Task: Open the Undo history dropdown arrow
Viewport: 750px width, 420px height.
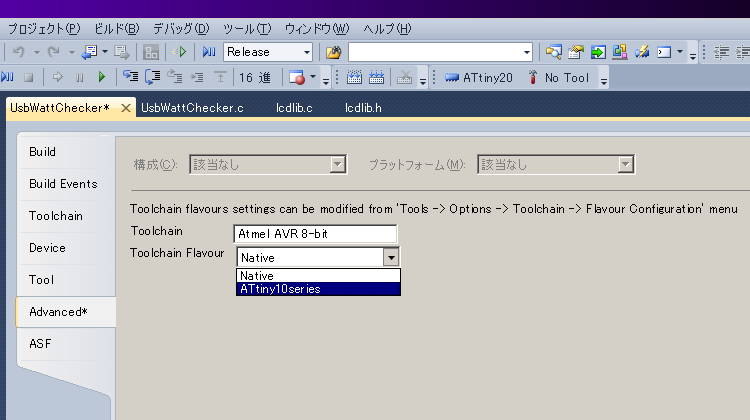Action: (x=36, y=52)
